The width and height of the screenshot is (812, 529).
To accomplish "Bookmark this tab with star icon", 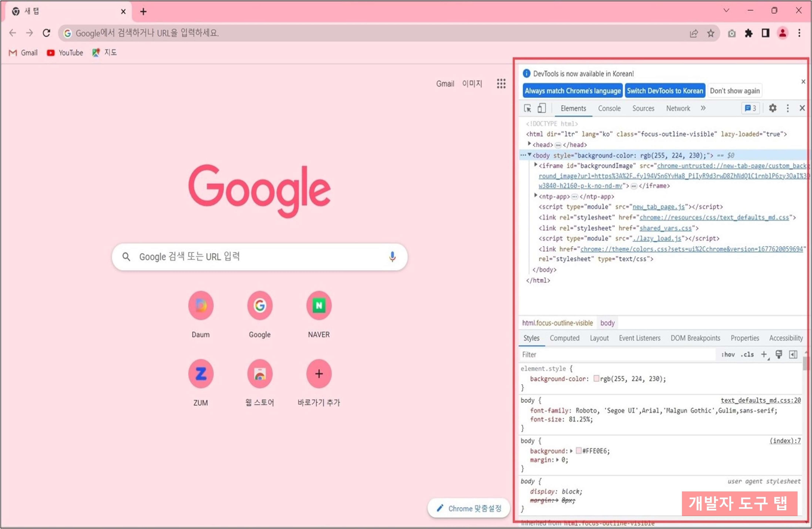I will [x=711, y=33].
